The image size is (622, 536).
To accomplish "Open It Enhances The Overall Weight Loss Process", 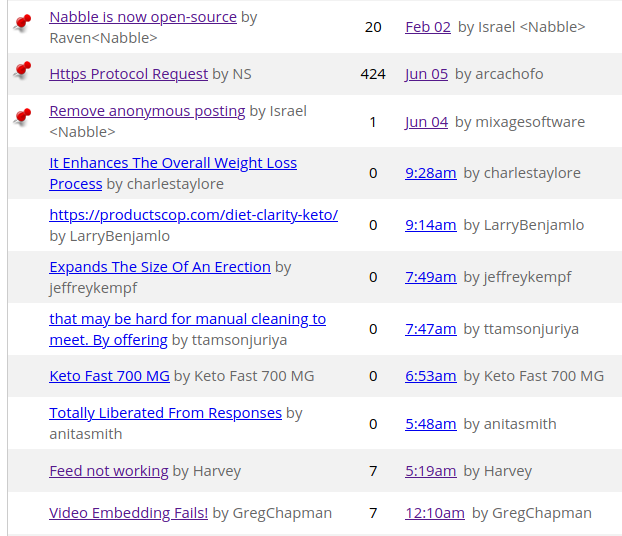I will pyautogui.click(x=172, y=163).
